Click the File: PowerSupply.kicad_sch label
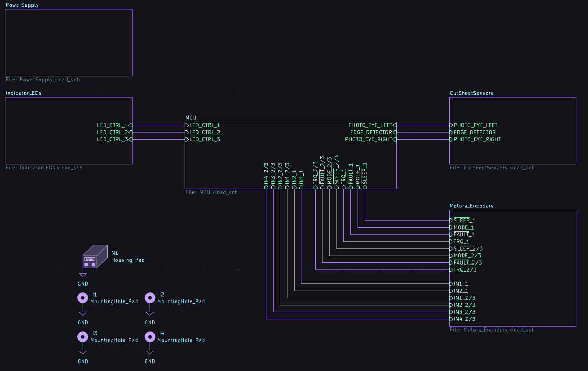 tap(43, 79)
